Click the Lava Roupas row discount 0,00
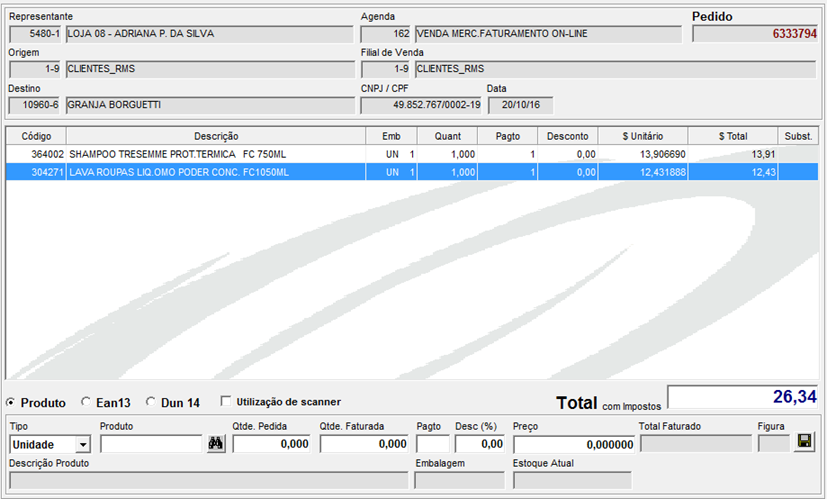 (x=586, y=172)
